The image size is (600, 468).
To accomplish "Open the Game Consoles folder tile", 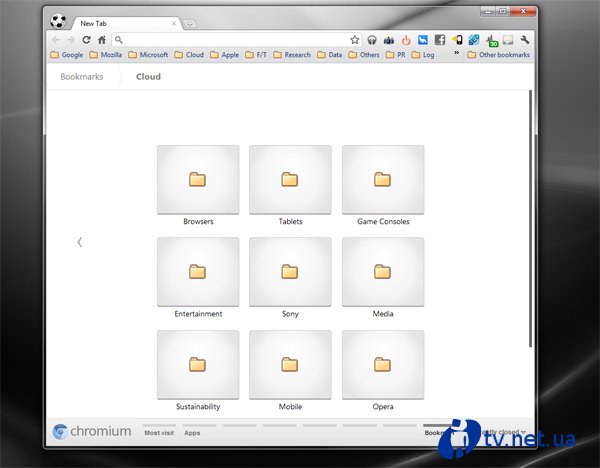I will pyautogui.click(x=383, y=179).
